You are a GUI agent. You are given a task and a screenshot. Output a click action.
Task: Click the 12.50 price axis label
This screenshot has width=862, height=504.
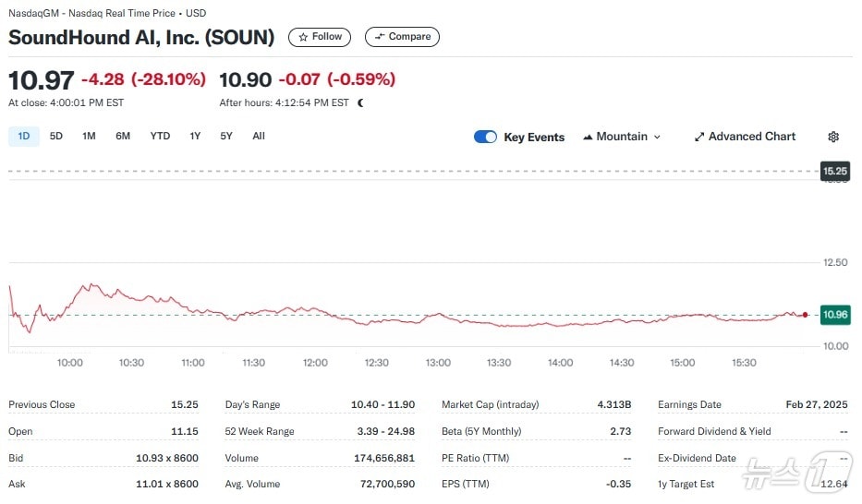[835, 262]
